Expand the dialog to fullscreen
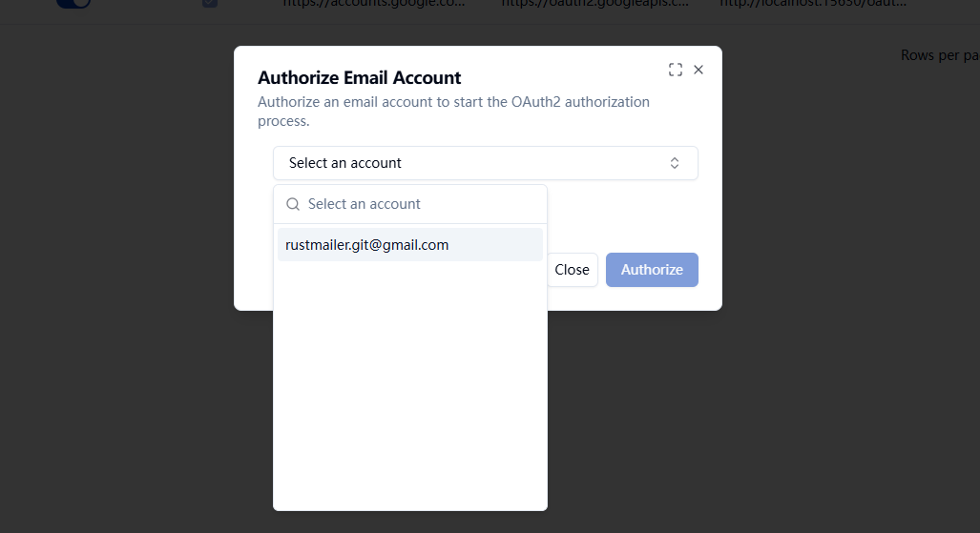The height and width of the screenshot is (533, 980). coord(675,70)
